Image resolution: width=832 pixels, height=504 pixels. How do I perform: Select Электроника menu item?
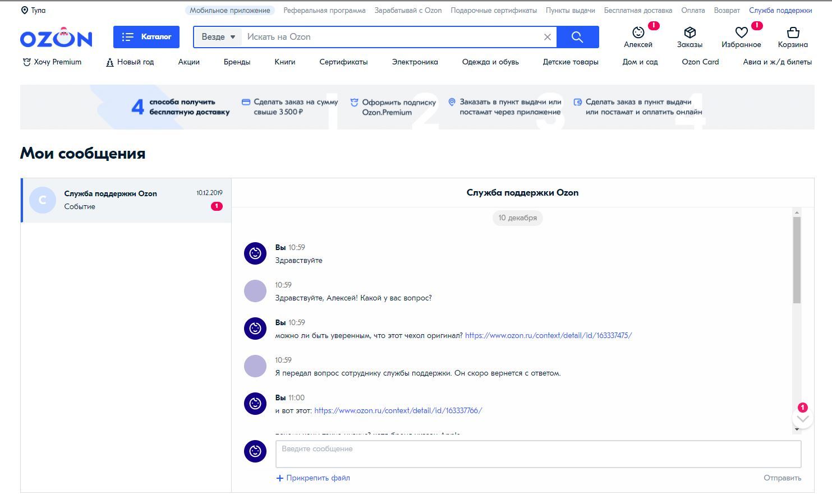coord(415,62)
